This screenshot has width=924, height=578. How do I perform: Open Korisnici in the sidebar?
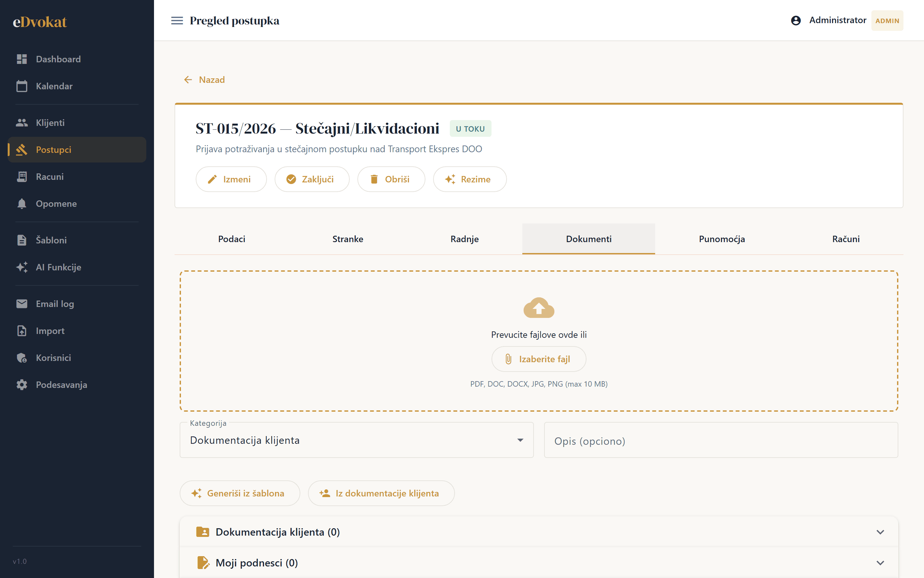point(77,358)
